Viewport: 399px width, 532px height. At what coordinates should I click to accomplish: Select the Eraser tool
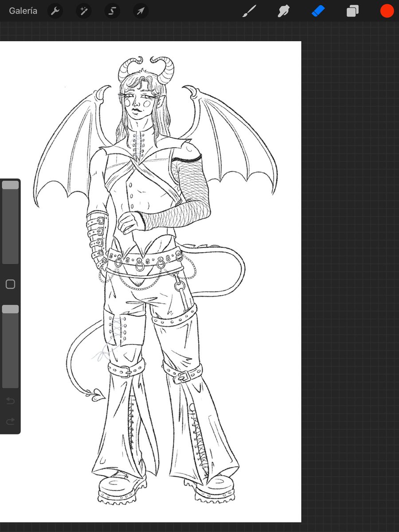(318, 11)
